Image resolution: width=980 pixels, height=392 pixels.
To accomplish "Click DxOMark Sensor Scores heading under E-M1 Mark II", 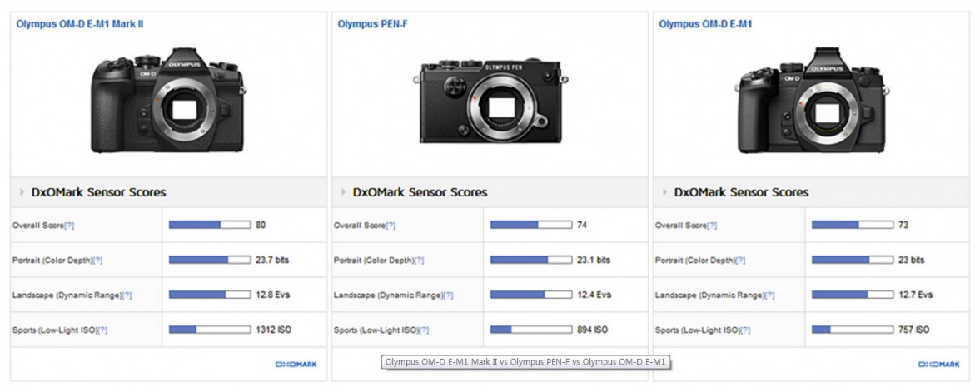I will pyautogui.click(x=99, y=192).
